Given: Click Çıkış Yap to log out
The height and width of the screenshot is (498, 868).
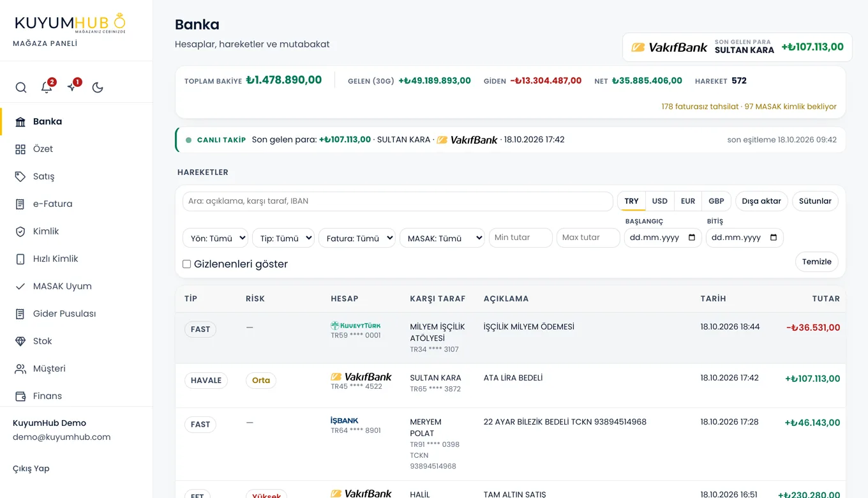Looking at the screenshot, I should [x=31, y=469].
